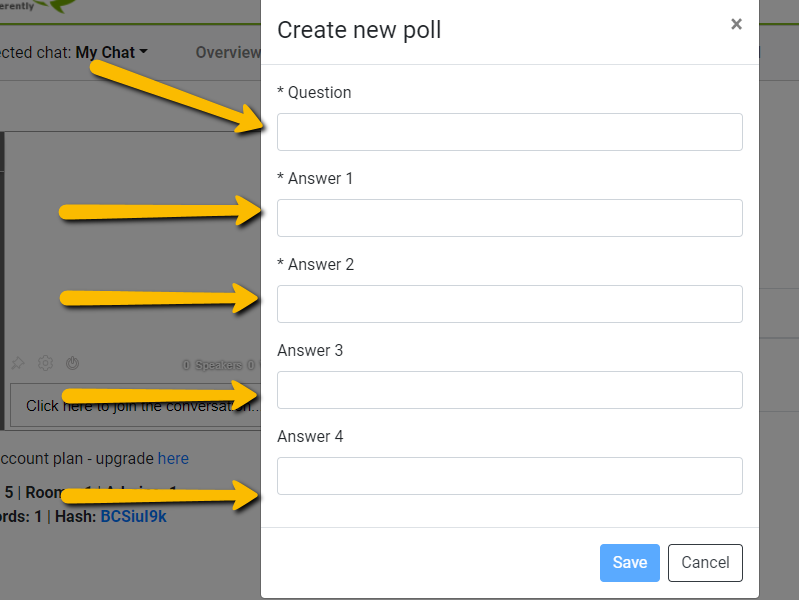Viewport: 799px width, 600px height.
Task: Click the power icon below the chat
Action: click(72, 364)
